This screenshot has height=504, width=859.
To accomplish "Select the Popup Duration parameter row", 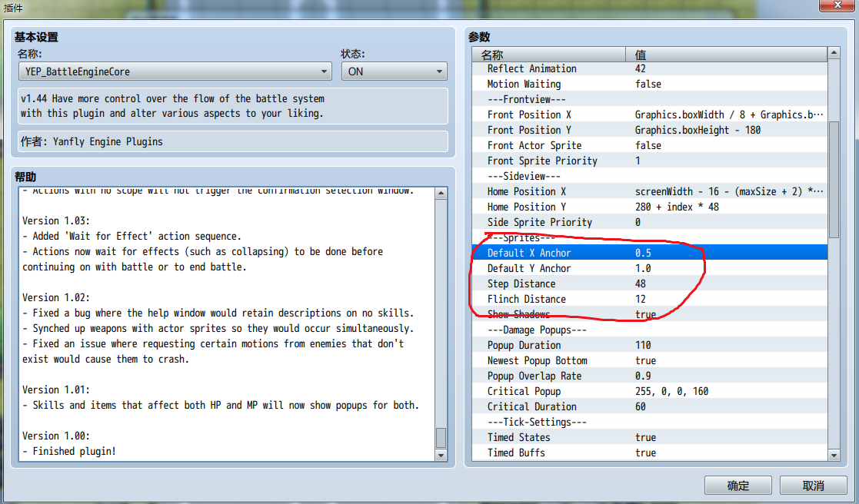I will pos(650,345).
